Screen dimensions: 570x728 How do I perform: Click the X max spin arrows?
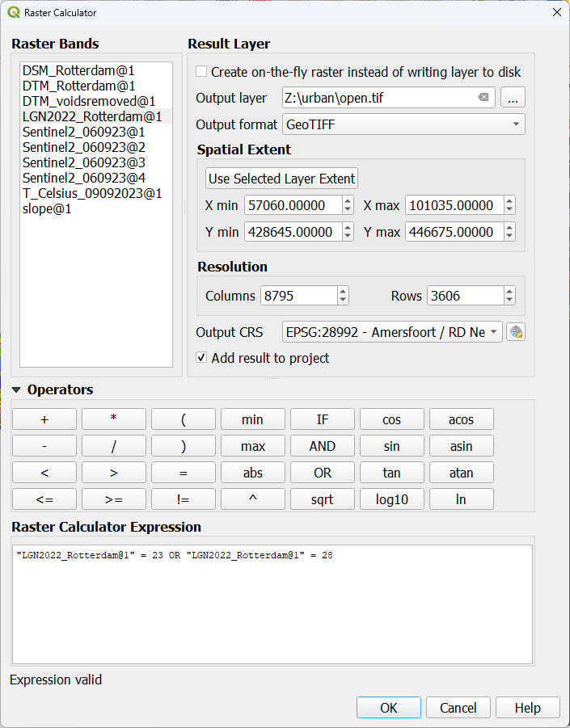(x=509, y=204)
